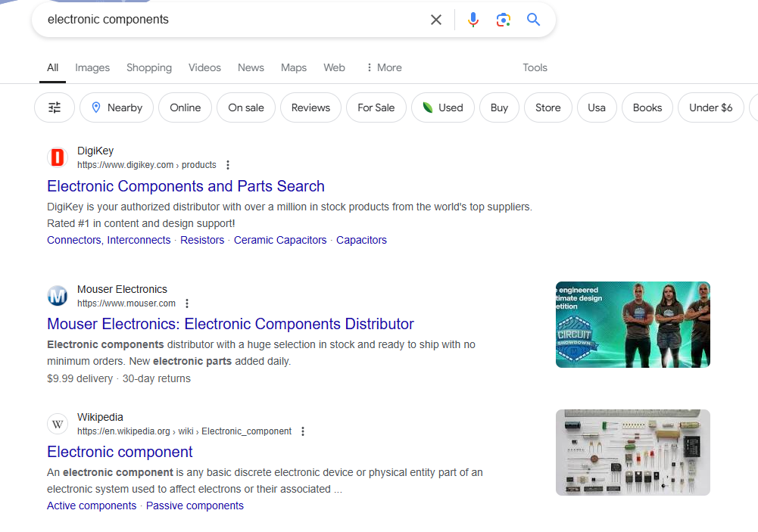
Task: Open three-dot menu for DigiKey result
Action: point(228,165)
